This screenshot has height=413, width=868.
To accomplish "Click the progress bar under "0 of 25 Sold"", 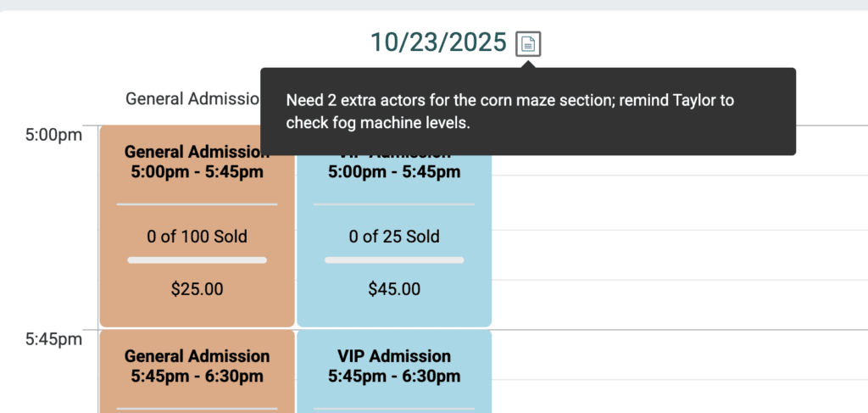I will [394, 260].
